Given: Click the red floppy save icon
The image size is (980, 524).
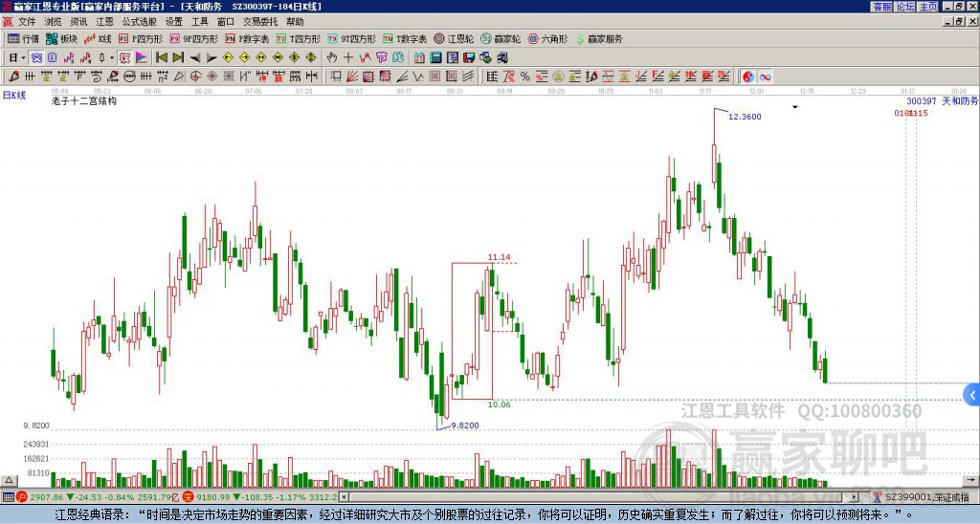Looking at the screenshot, I should [x=469, y=57].
